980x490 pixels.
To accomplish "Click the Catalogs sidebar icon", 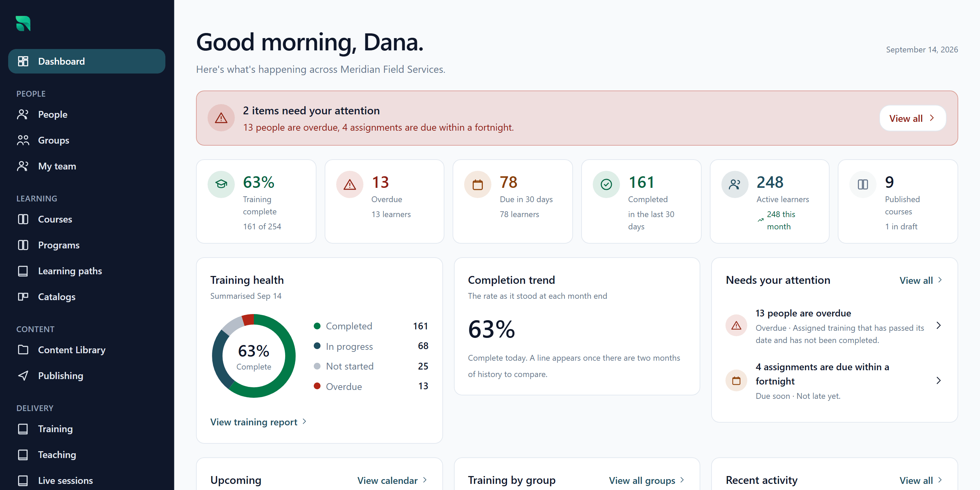I will (23, 297).
